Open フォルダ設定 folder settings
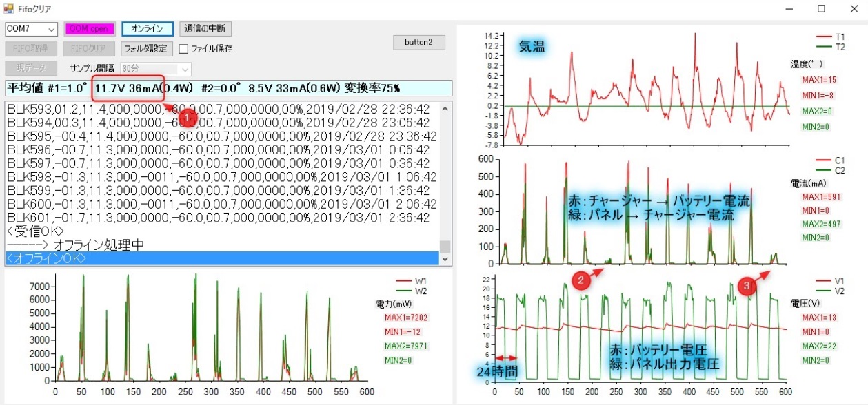 (x=145, y=49)
